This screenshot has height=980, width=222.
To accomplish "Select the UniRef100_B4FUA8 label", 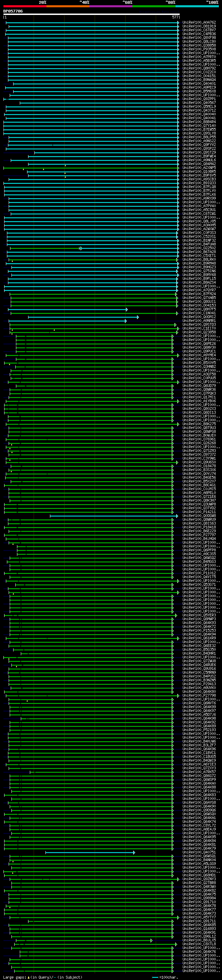I will [199, 244].
